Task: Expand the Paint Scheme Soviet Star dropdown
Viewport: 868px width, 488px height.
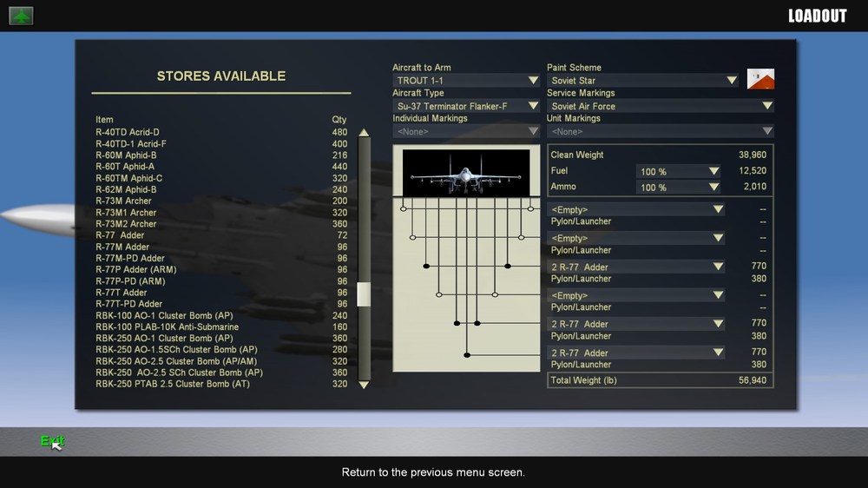Action: click(642, 80)
